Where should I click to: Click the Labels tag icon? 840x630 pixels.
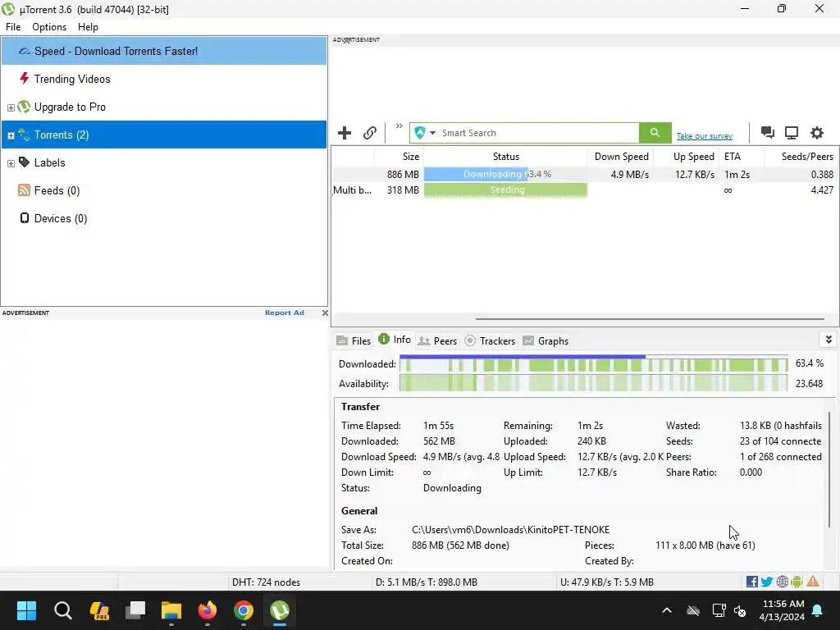24,162
